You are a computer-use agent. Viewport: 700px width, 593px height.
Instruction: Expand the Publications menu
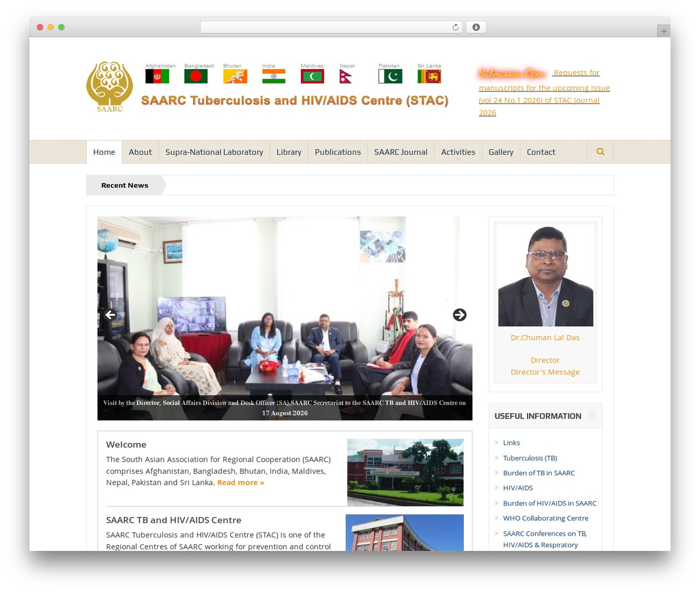coord(337,152)
